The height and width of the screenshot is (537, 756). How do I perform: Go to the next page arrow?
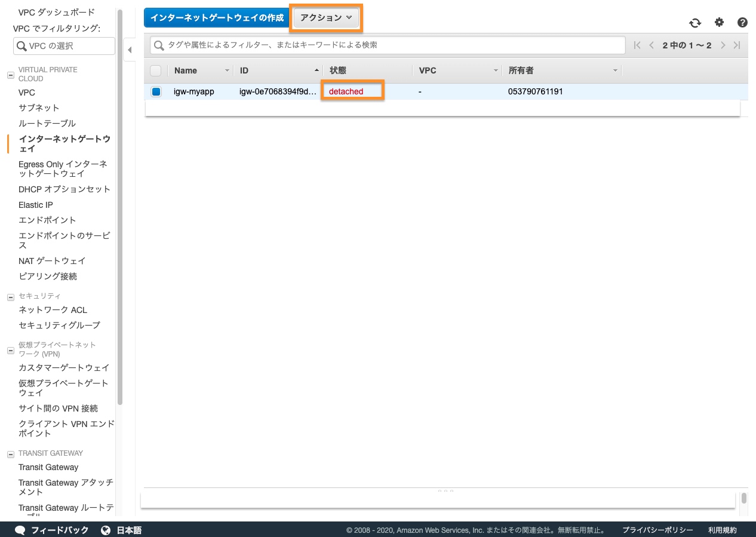(723, 45)
